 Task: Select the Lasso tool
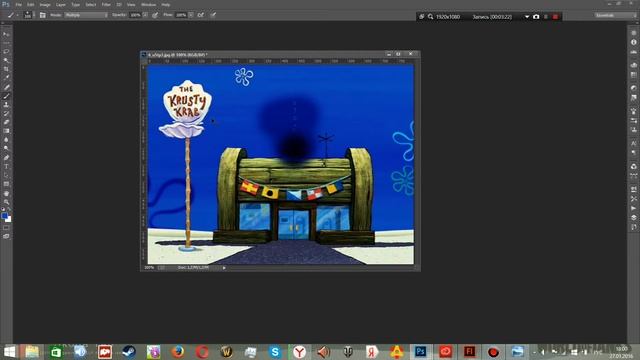pyautogui.click(x=6, y=52)
